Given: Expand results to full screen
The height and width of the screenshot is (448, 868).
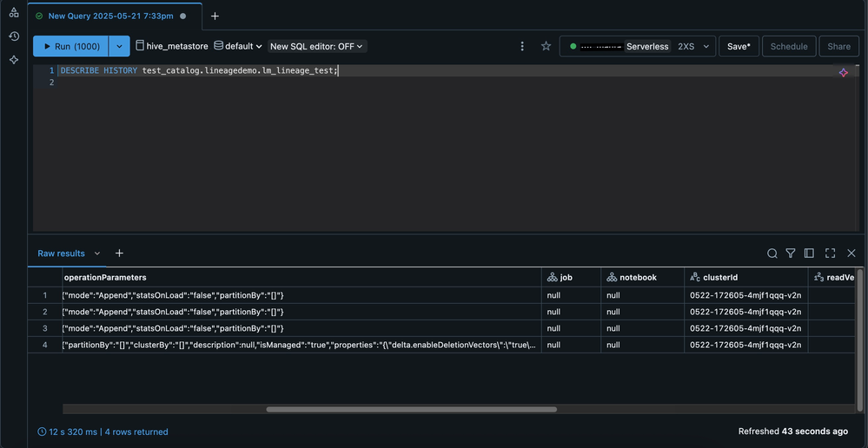Looking at the screenshot, I should tap(830, 254).
